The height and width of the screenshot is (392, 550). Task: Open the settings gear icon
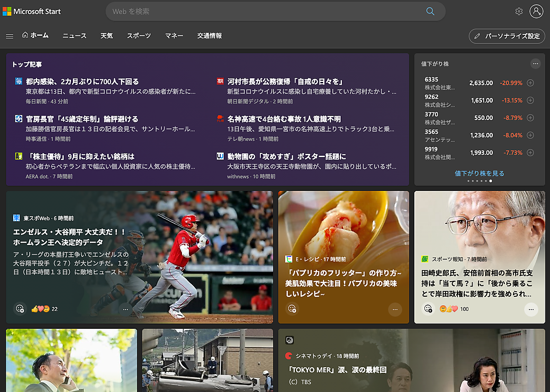(519, 11)
